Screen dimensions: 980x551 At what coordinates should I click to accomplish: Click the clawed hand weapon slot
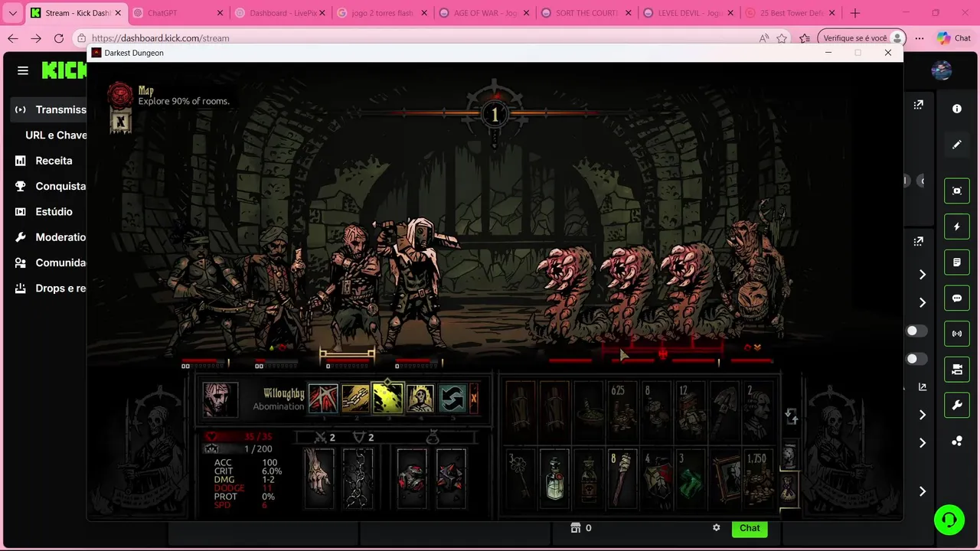(319, 478)
